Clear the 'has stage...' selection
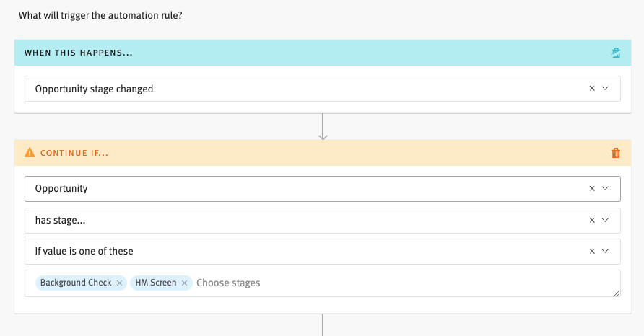This screenshot has height=336, width=644. 592,220
